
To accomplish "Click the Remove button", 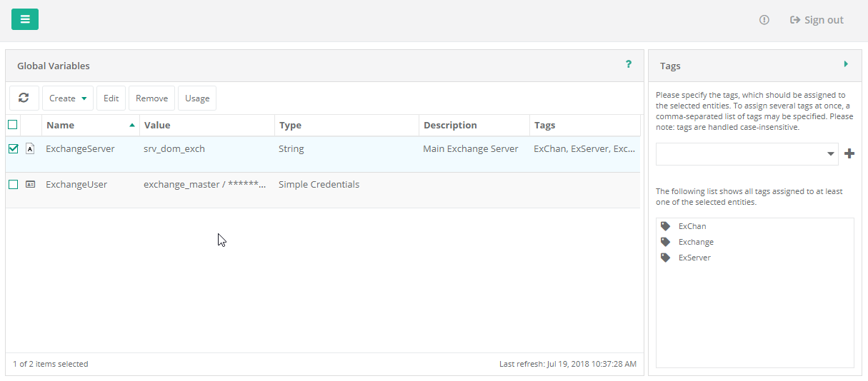I will click(x=151, y=98).
